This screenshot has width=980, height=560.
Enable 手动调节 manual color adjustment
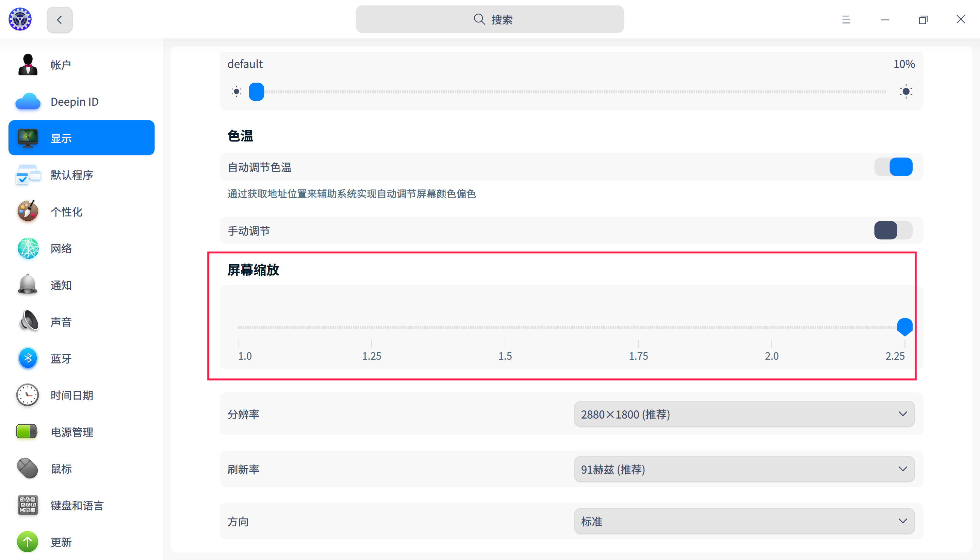[893, 230]
